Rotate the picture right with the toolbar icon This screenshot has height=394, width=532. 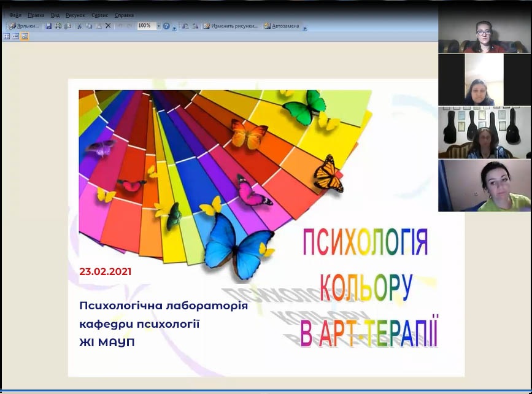(195, 26)
